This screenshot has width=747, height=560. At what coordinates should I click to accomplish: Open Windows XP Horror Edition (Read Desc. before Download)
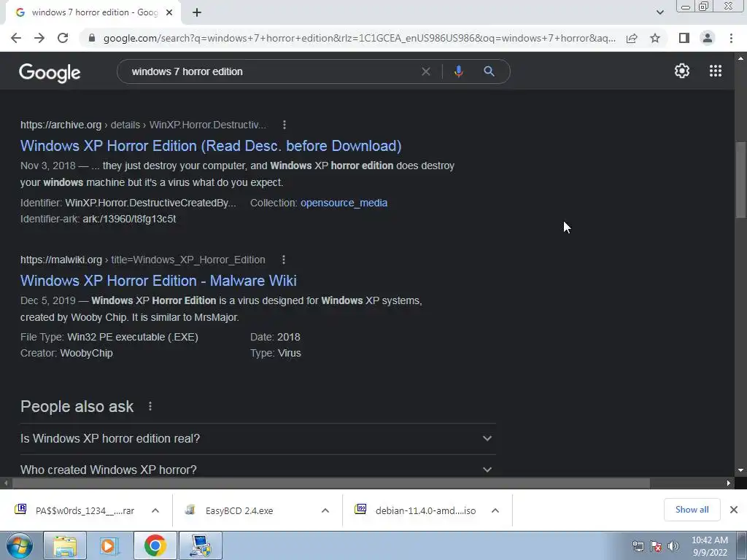click(x=211, y=146)
